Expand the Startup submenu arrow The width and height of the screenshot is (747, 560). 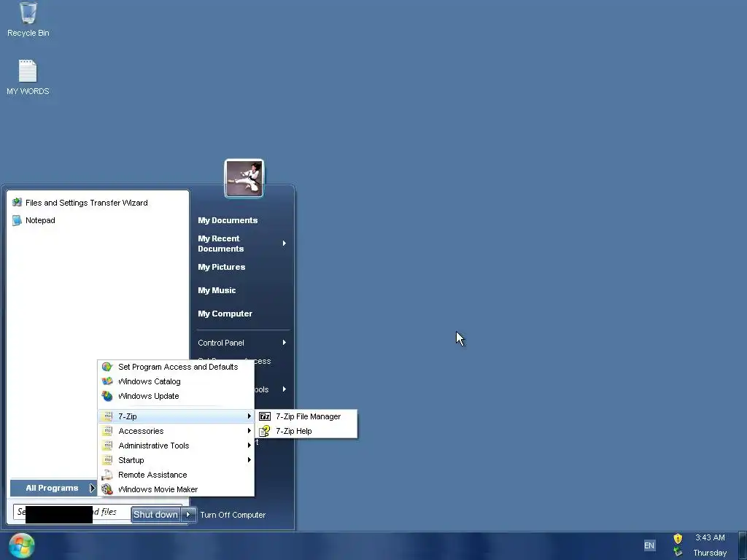249,460
